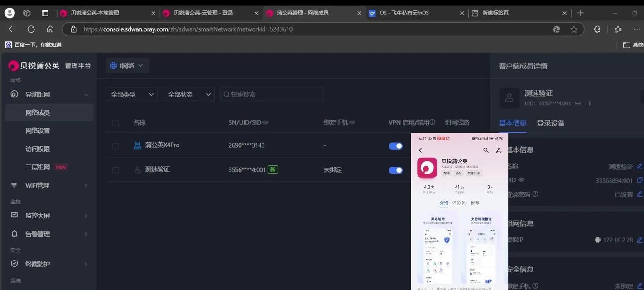Image resolution: width=644 pixels, height=290 pixels.
Task: Toggle the eye icon beside SN/UID/SID header
Action: point(265,122)
